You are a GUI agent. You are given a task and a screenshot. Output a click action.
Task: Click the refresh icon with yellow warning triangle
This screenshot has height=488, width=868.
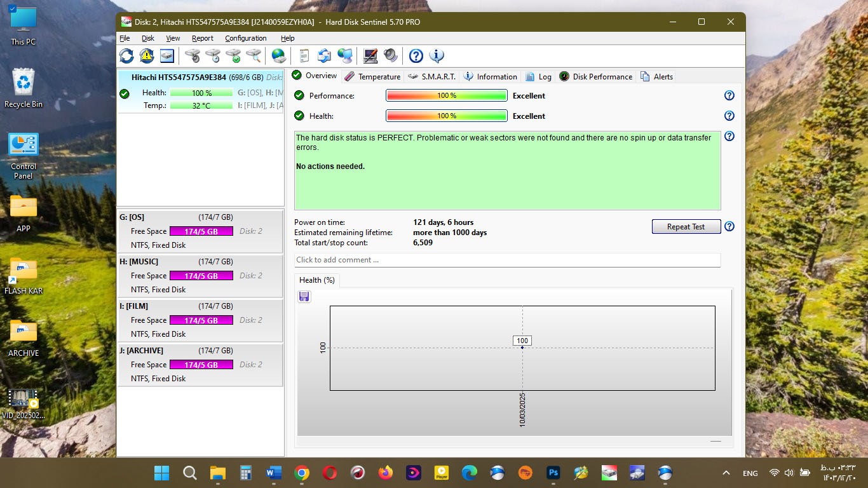147,56
